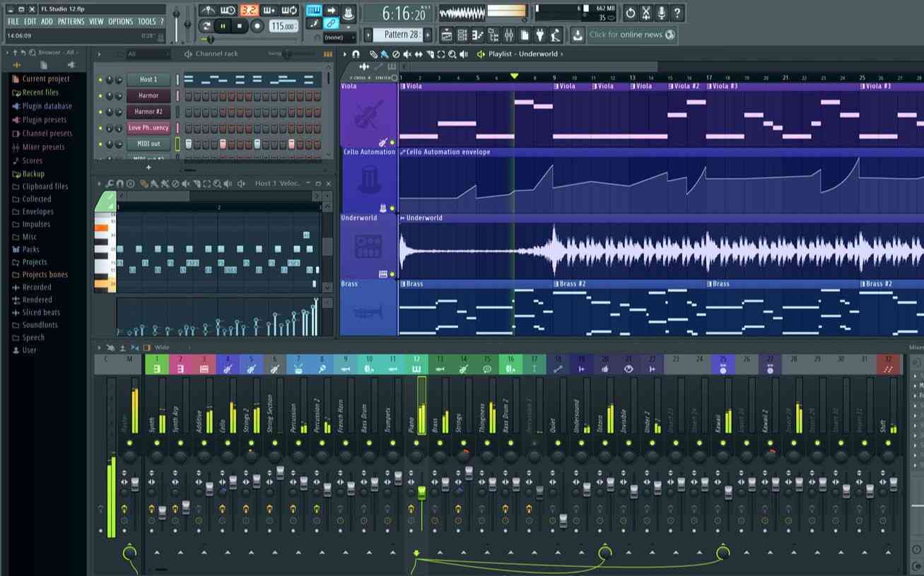
Task: Open the EDIT menu
Action: coord(30,21)
